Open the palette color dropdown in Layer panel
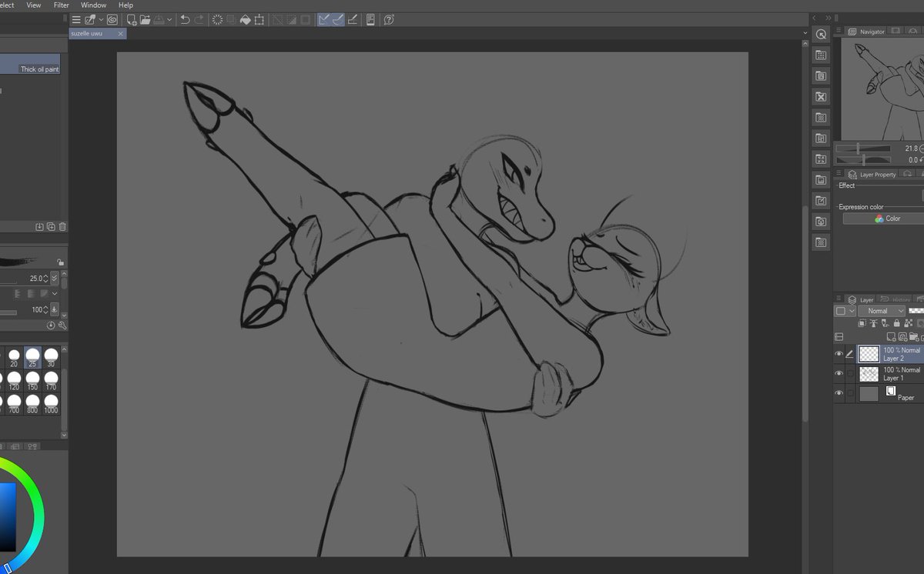Image resolution: width=924 pixels, height=574 pixels. (845, 311)
